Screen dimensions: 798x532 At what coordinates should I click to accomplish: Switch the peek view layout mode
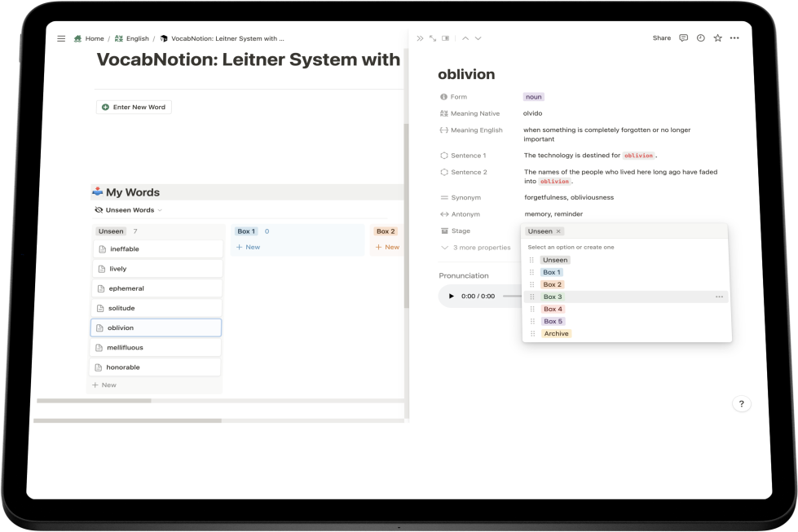point(445,38)
